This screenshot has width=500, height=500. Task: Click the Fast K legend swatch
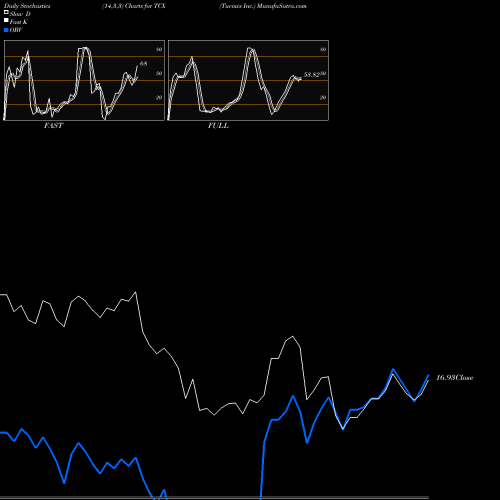tap(6, 20)
